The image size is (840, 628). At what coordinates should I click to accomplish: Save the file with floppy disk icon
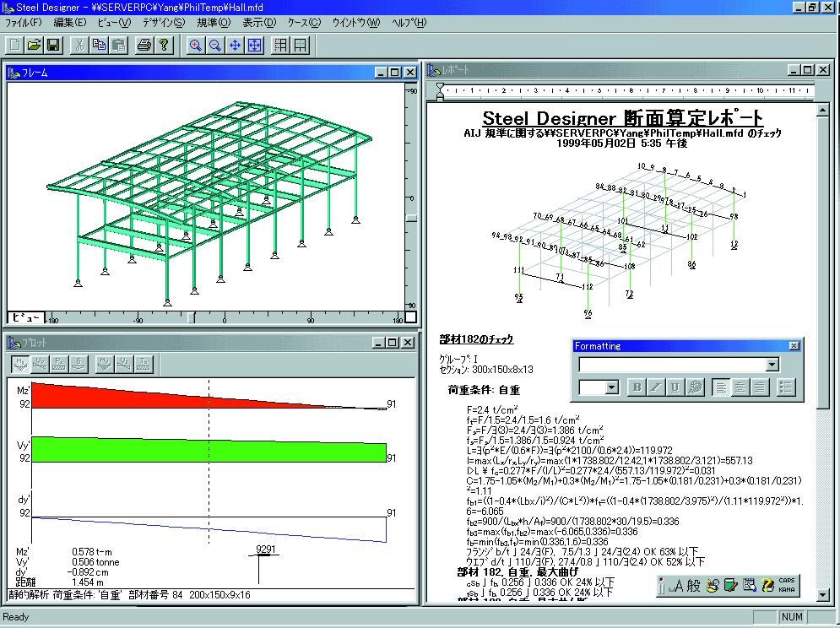tap(53, 45)
